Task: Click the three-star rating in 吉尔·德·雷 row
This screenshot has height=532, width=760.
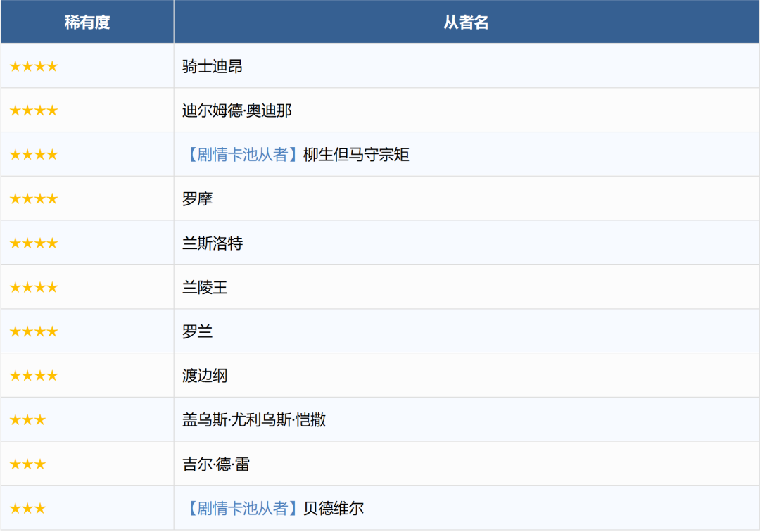Action: click(27, 464)
